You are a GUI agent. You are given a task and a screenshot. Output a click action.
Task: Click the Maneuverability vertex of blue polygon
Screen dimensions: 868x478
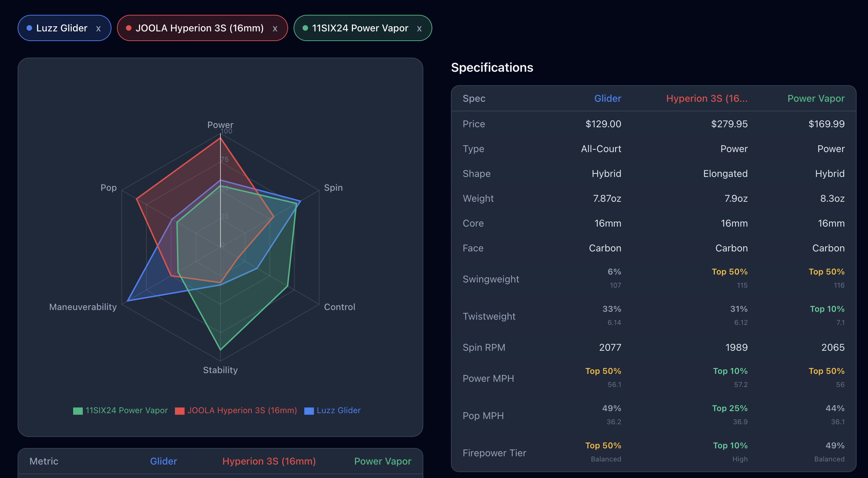(x=128, y=301)
